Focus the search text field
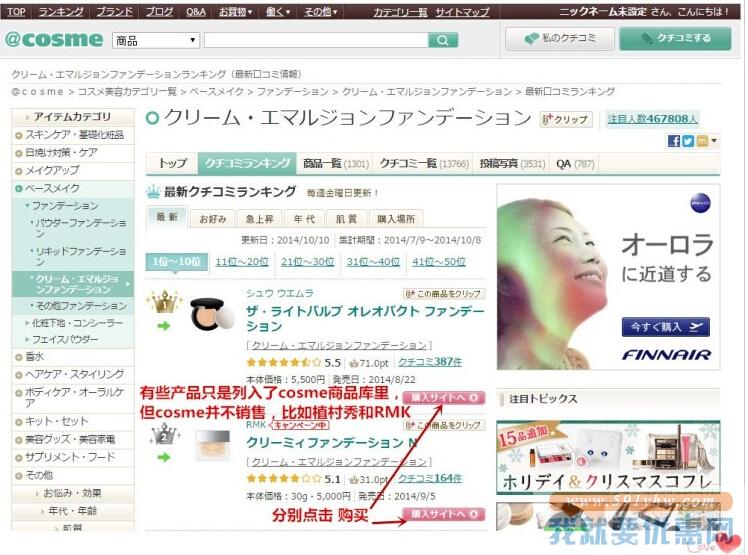Image resolution: width=748 pixels, height=555 pixels. click(316, 40)
